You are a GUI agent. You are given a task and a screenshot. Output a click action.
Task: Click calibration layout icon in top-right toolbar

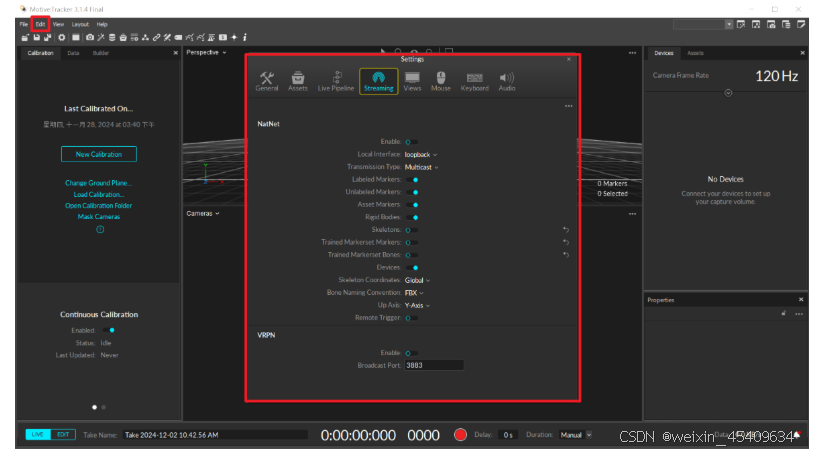(741, 24)
